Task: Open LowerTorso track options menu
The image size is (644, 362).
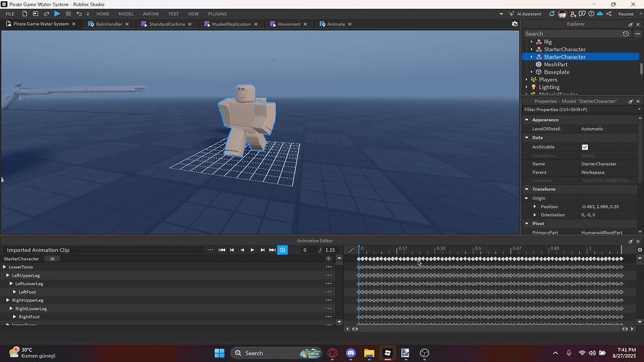Action: [328, 266]
